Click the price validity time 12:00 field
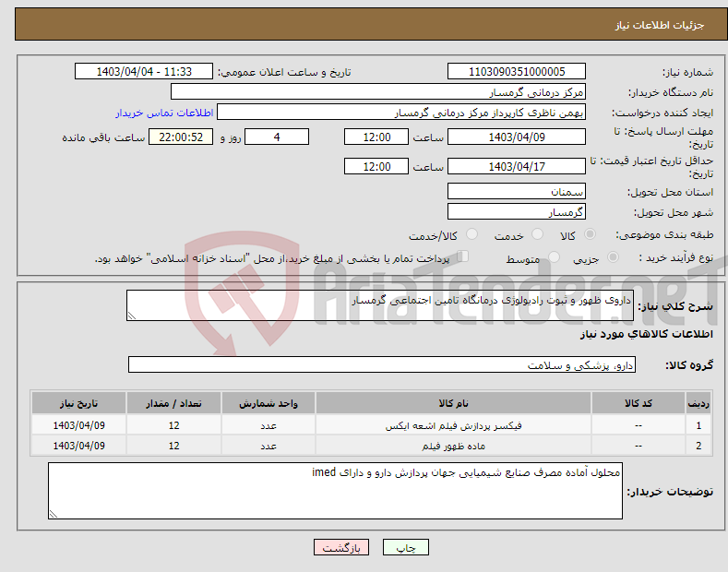 376,166
